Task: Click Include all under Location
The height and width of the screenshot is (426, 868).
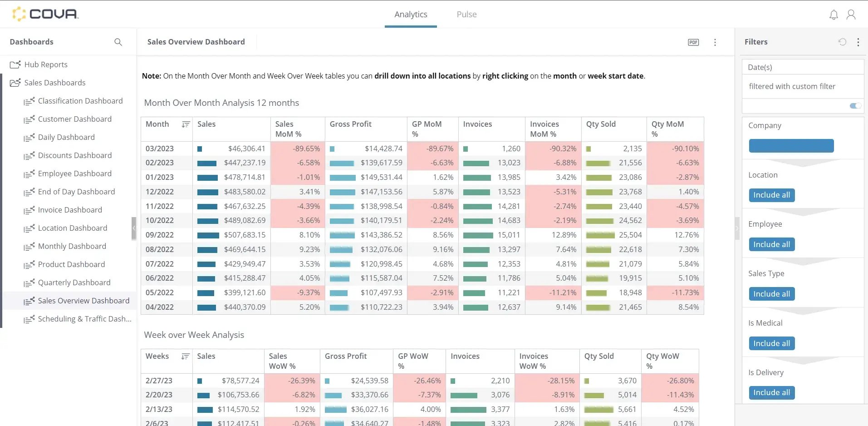Action: coord(771,195)
